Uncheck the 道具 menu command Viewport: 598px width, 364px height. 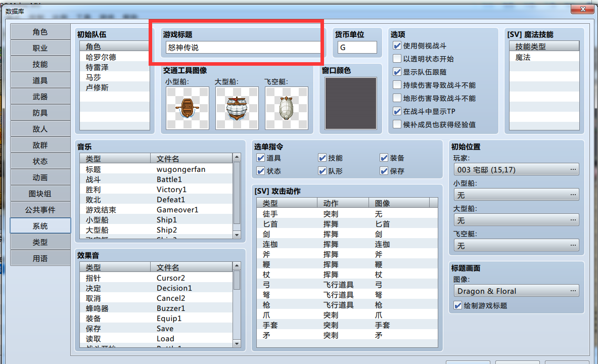click(x=261, y=158)
